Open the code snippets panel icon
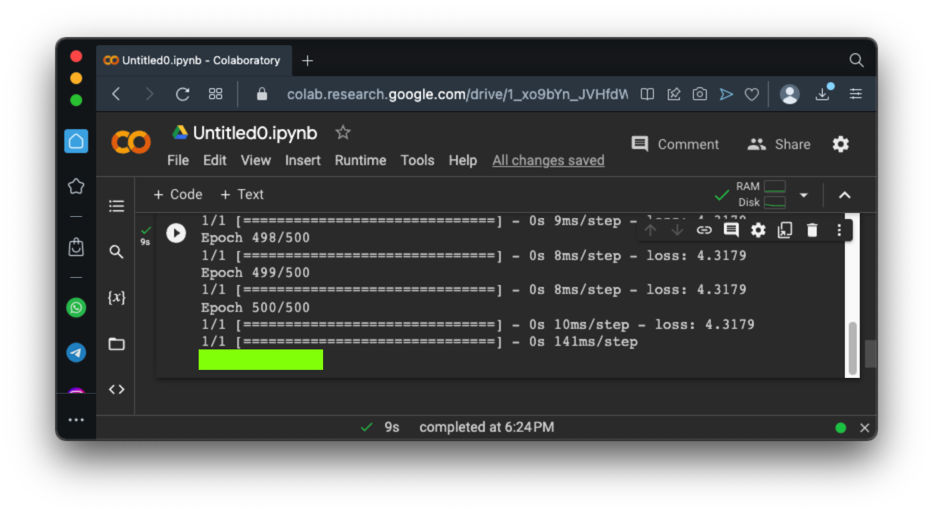This screenshot has height=514, width=933. pyautogui.click(x=117, y=389)
